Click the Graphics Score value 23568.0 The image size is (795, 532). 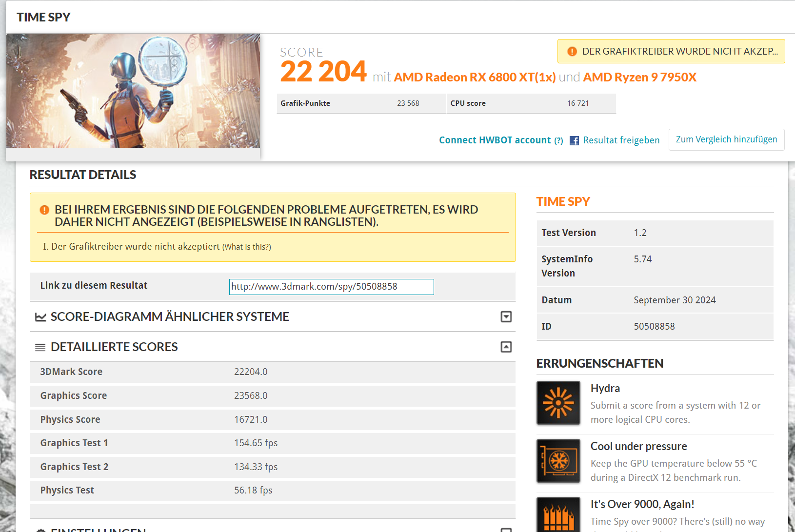click(251, 395)
